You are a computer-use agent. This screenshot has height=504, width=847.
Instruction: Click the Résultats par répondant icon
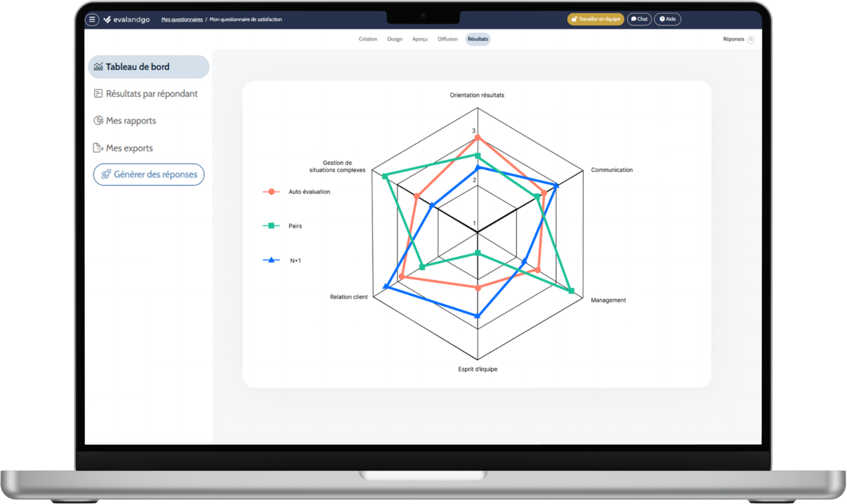pyautogui.click(x=98, y=93)
